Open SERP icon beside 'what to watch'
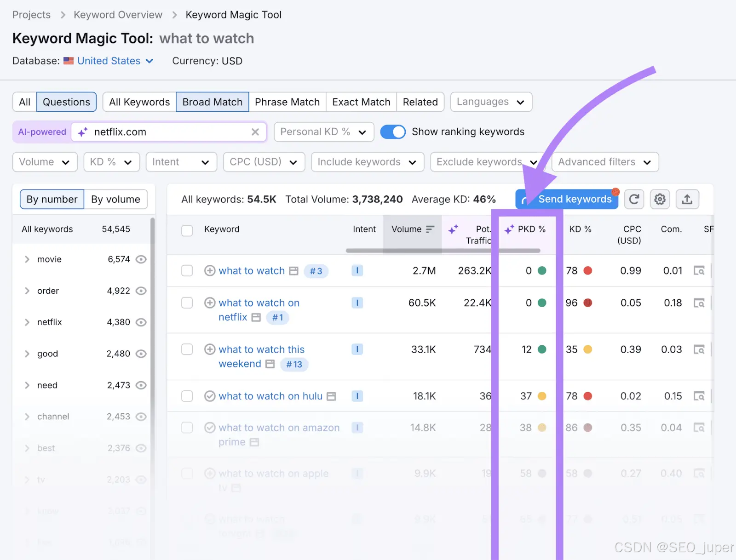Viewport: 736px width, 560px height. pos(293,271)
